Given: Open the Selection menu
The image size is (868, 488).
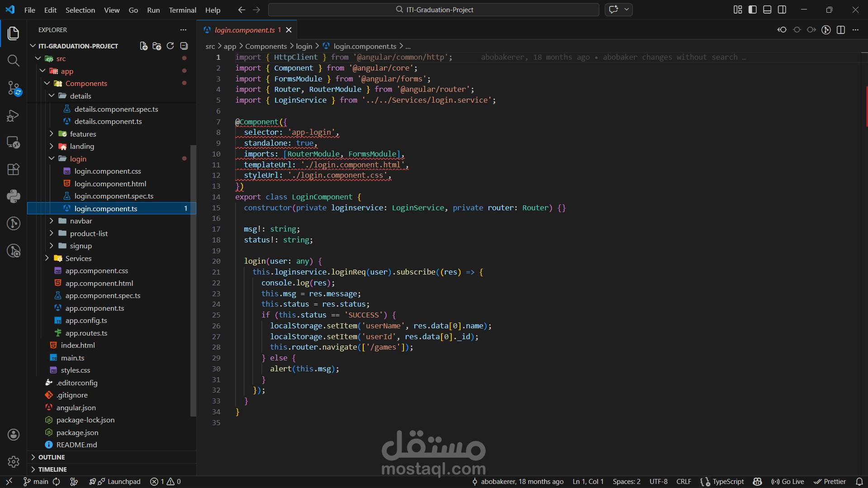Looking at the screenshot, I should 80,10.
